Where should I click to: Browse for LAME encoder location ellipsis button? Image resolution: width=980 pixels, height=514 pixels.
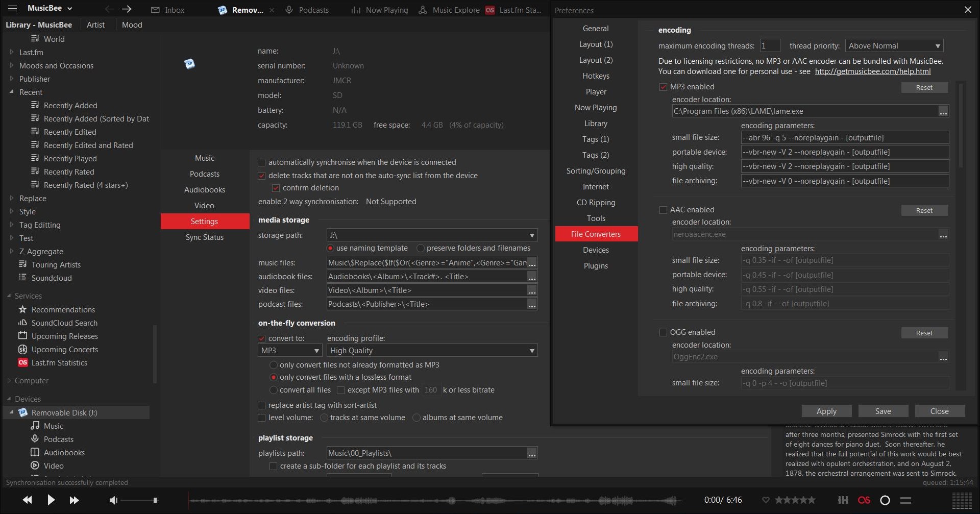pos(943,111)
